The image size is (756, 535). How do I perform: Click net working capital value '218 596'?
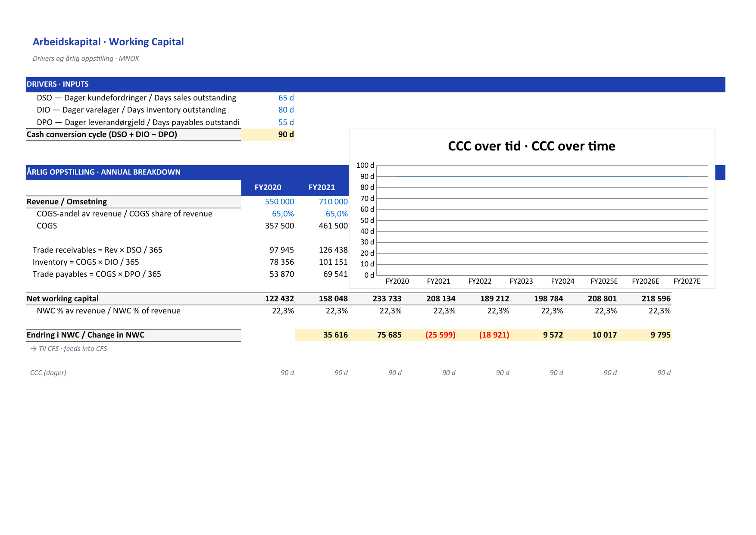[x=656, y=299]
